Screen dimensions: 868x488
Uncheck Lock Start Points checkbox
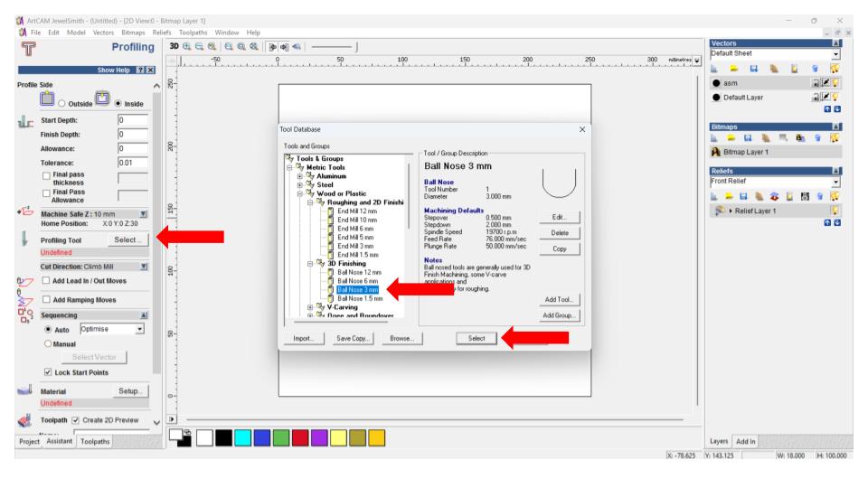48,372
